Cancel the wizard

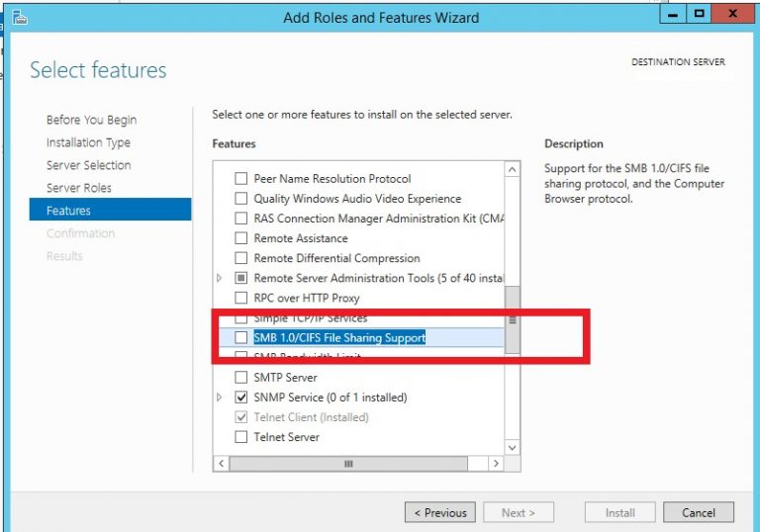point(699,512)
